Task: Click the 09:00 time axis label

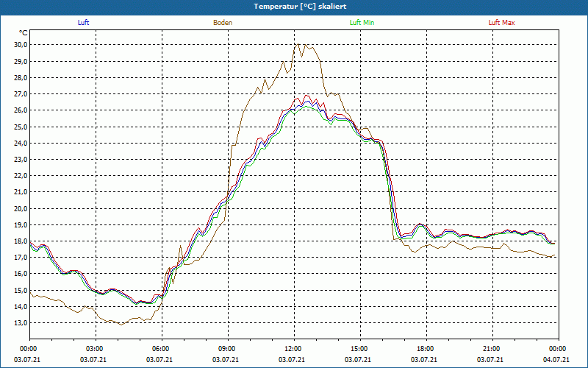Action: (226, 349)
